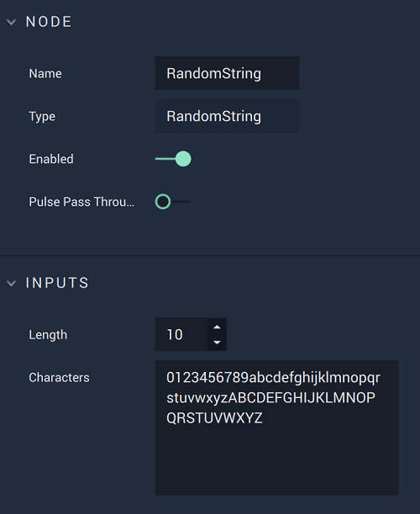Click the Name field containing RandomString
420x514 pixels.
coord(227,73)
